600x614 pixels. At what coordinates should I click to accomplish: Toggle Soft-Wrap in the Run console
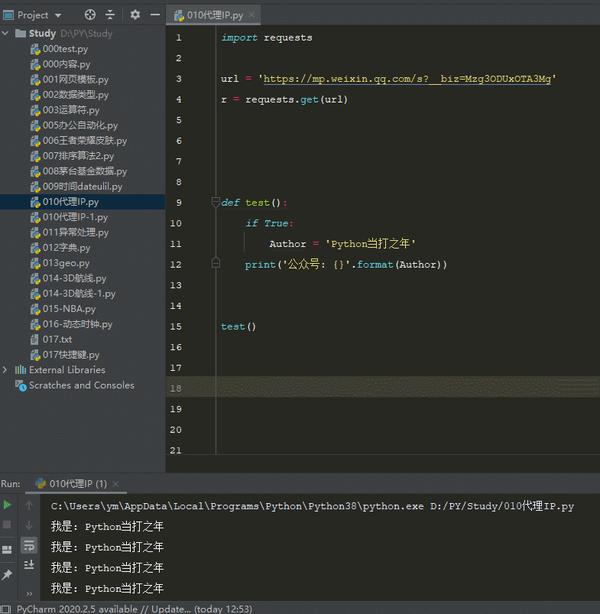pos(29,546)
